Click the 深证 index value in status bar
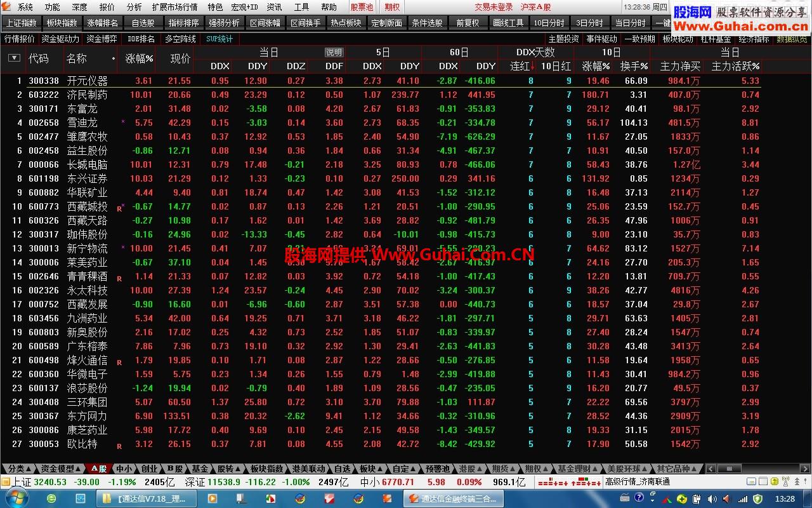The image size is (812, 508). [x=225, y=482]
